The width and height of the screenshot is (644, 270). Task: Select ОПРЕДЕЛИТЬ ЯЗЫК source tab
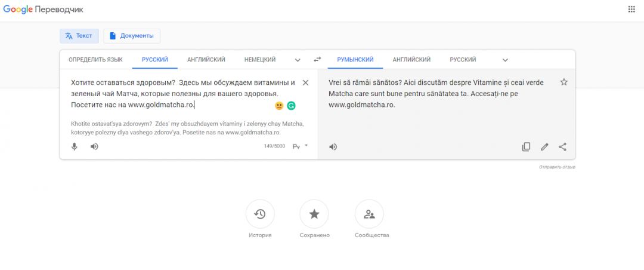pyautogui.click(x=95, y=60)
